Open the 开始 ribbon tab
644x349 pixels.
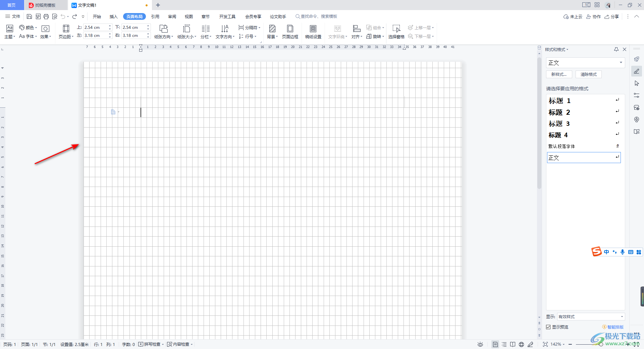coord(97,16)
